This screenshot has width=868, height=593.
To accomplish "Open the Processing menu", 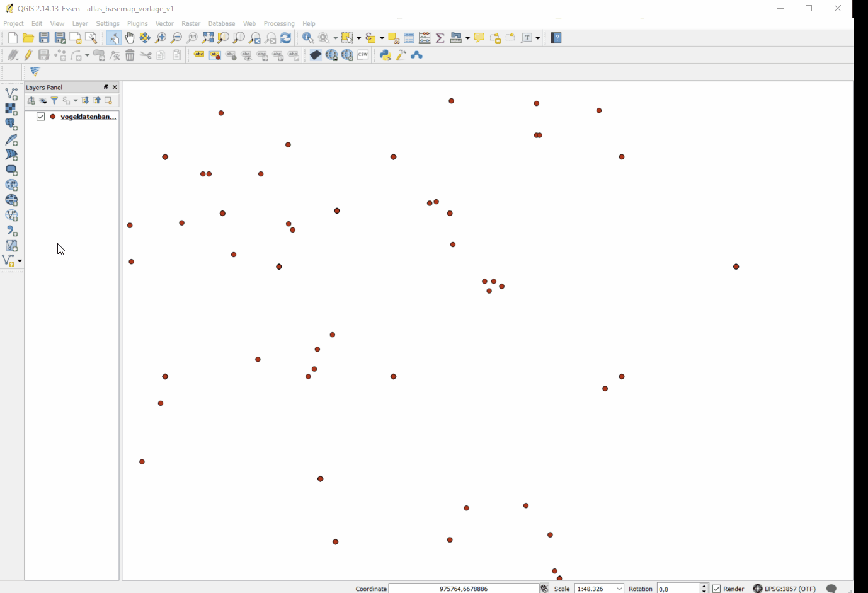I will click(279, 23).
